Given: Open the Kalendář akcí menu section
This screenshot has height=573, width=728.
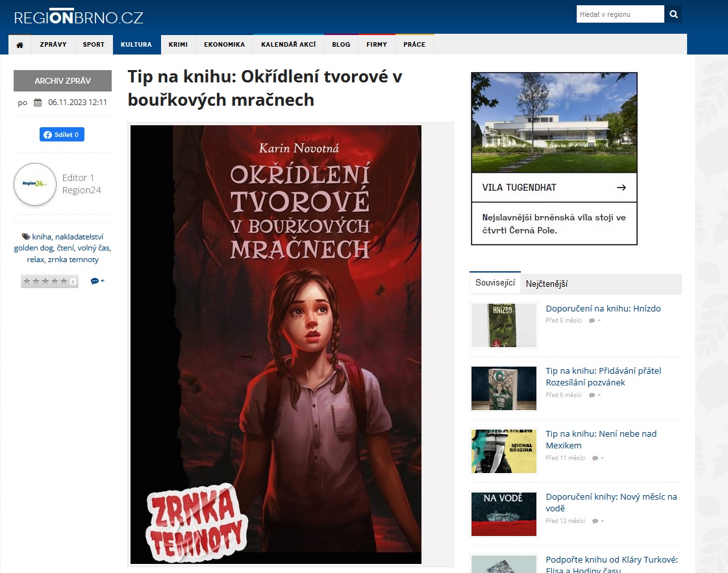Looking at the screenshot, I should (x=288, y=45).
